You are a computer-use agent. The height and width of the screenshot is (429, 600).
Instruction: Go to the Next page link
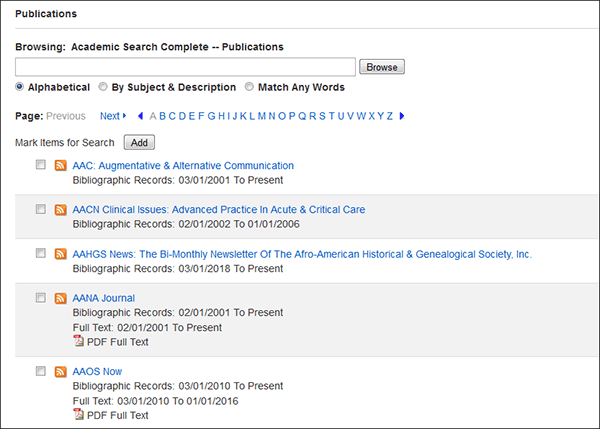coord(113,116)
